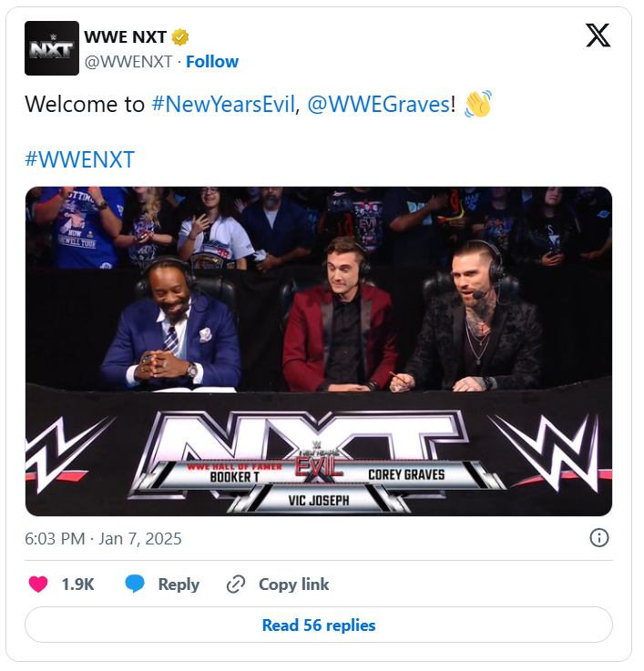The width and height of the screenshot is (644, 671).
Task: Click the WWE NXT display name
Action: (126, 37)
